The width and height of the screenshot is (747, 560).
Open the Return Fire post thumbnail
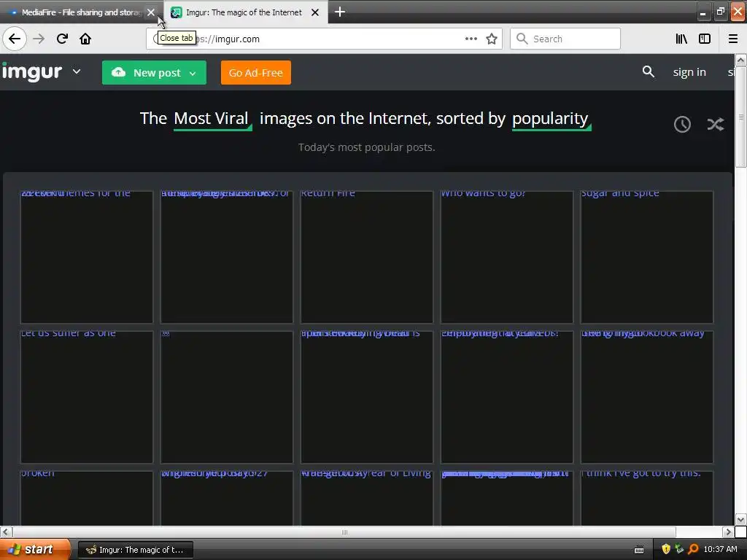[367, 257]
